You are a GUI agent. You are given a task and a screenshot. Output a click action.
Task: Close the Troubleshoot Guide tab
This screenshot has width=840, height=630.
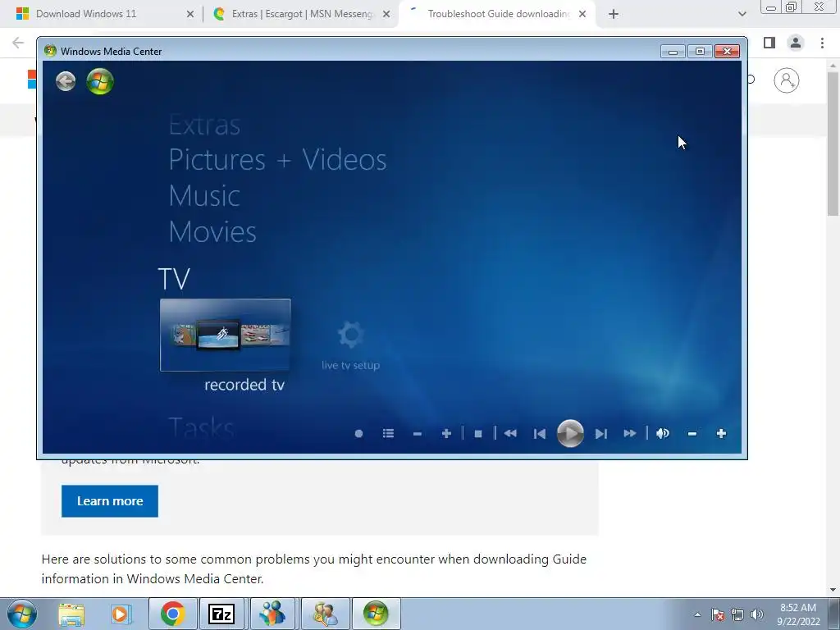(x=582, y=15)
